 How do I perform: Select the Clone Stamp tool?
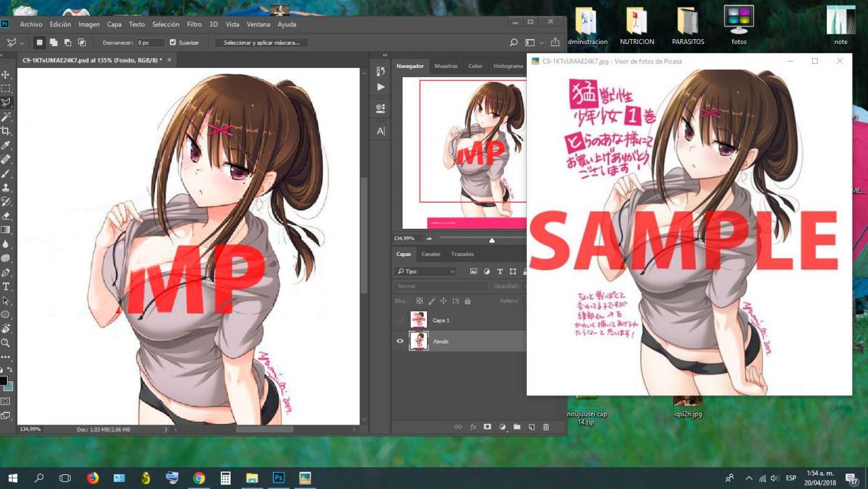coord(6,187)
